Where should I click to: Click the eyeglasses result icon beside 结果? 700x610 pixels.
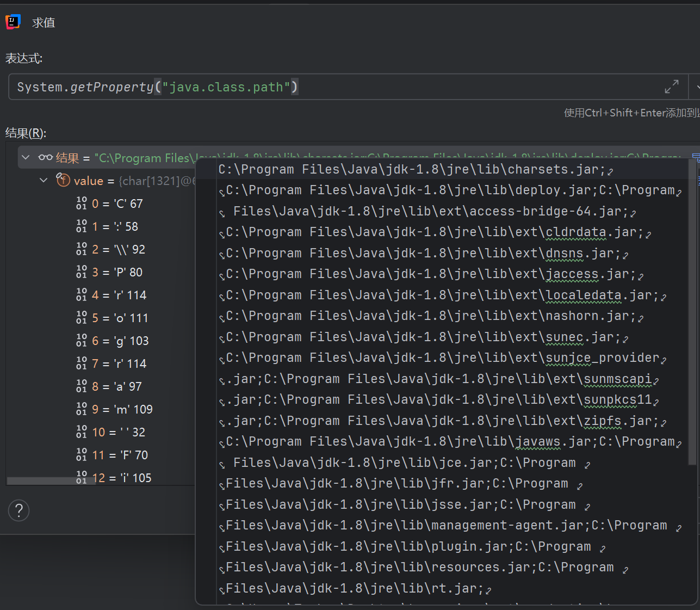pos(44,157)
